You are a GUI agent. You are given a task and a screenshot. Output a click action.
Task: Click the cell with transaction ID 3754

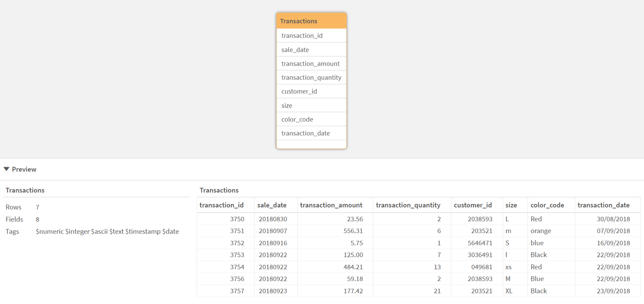tap(237, 267)
